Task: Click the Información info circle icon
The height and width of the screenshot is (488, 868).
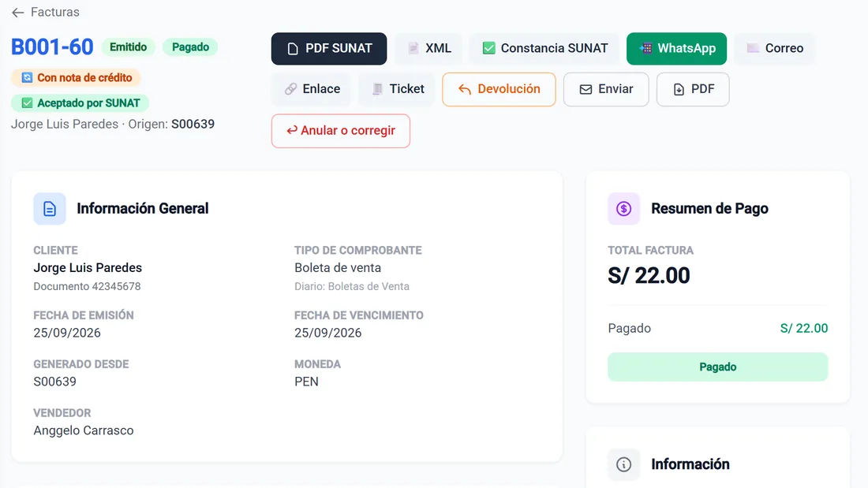Action: click(624, 464)
